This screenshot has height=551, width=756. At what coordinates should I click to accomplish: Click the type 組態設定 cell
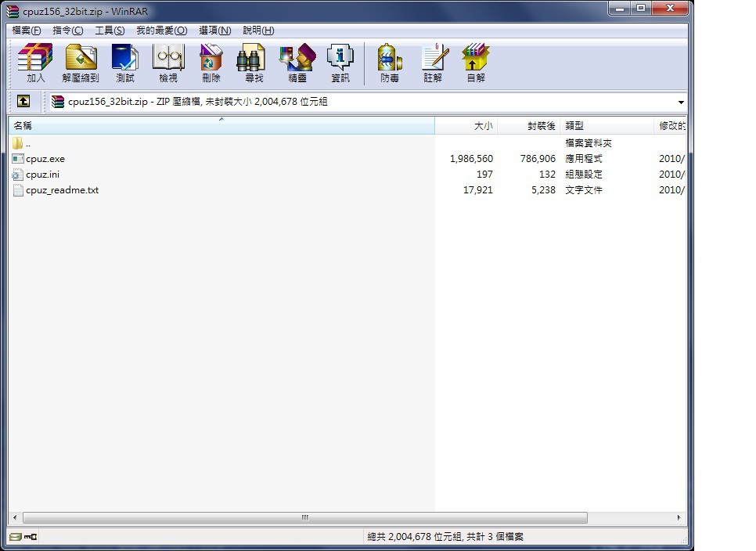point(584,174)
